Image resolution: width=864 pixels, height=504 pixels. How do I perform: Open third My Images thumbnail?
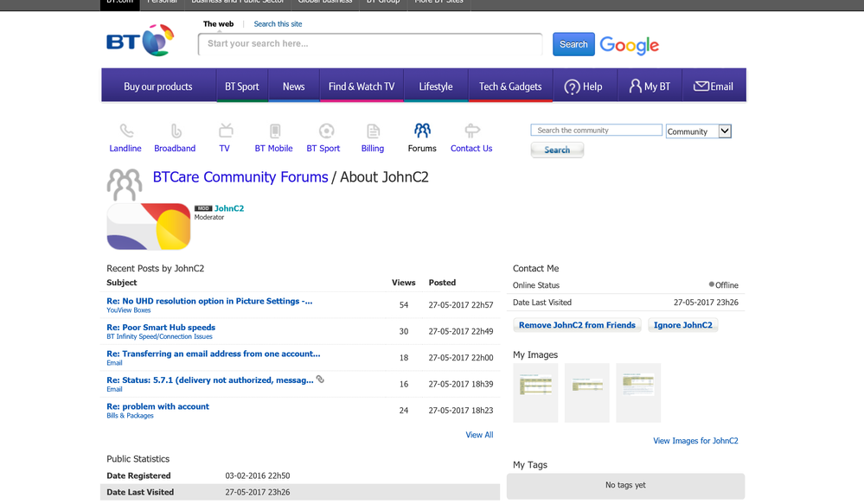[x=638, y=392]
